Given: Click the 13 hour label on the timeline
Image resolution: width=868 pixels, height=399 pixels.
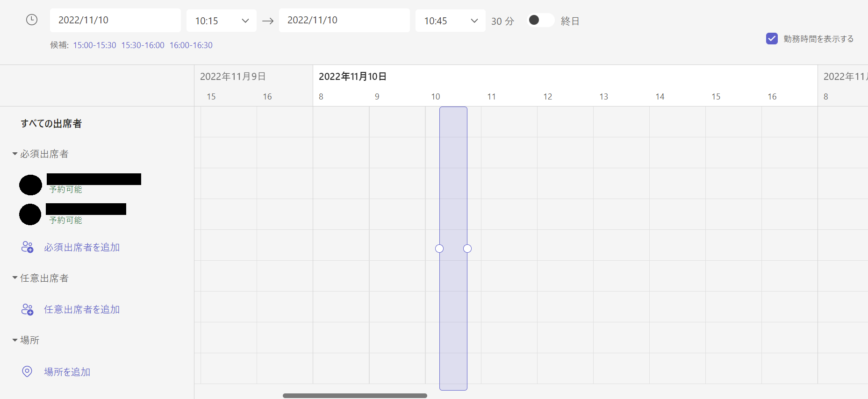Looking at the screenshot, I should click(604, 97).
